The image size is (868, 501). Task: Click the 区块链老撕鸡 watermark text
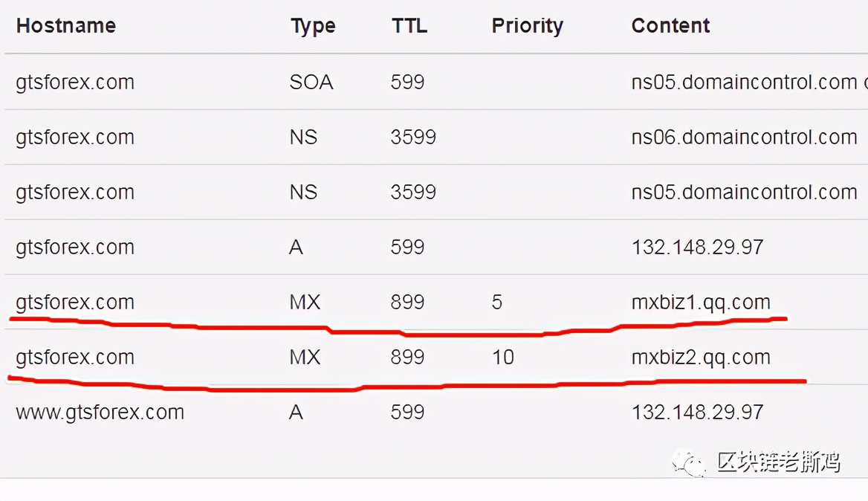point(780,462)
